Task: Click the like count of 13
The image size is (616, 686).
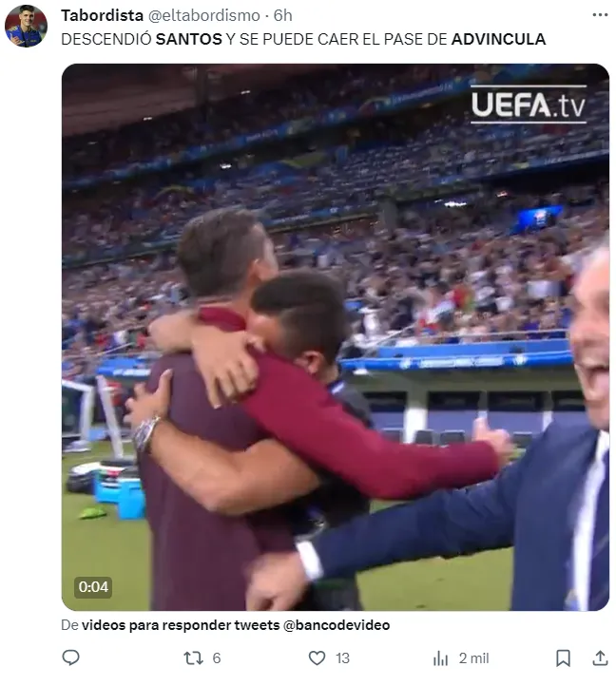Action: pos(342,658)
